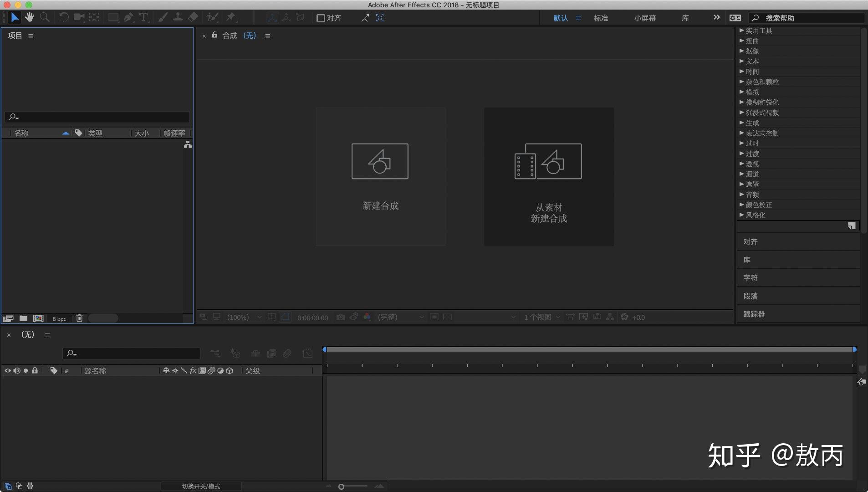Select the Pan Behind anchor tool

(x=94, y=17)
